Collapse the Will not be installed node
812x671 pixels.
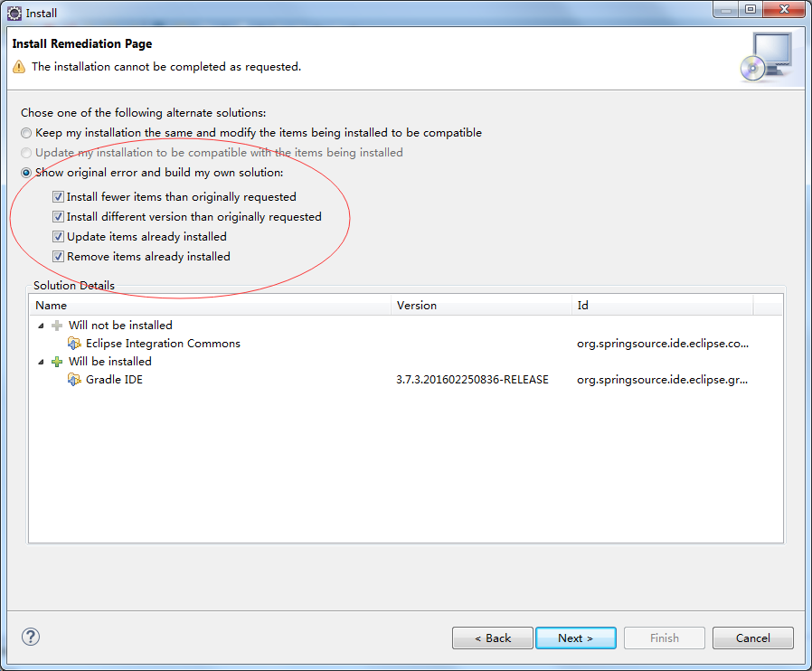(41, 326)
